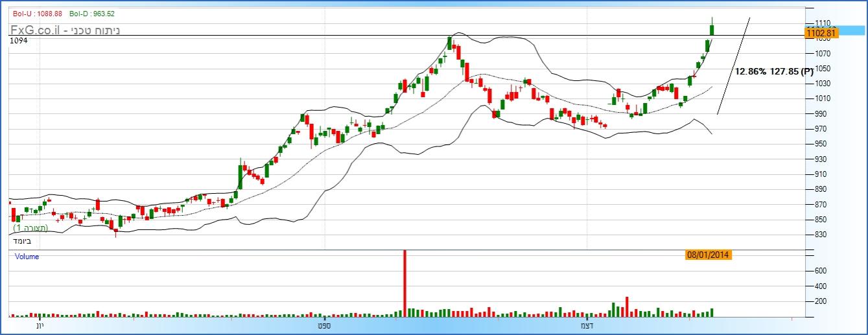This screenshot has height=335, width=868.
Task: Select the 1094 horizontal line label
Action: click(18, 41)
